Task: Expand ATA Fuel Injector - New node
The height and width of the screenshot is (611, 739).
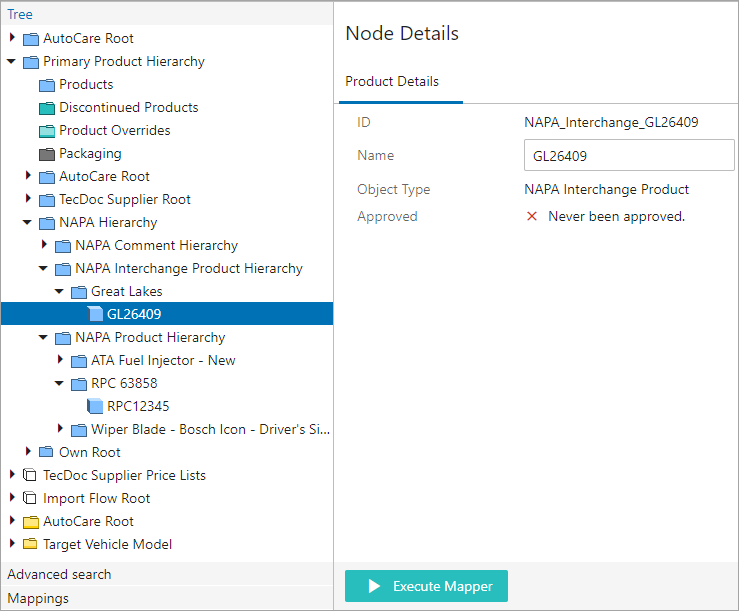Action: pyautogui.click(x=60, y=359)
